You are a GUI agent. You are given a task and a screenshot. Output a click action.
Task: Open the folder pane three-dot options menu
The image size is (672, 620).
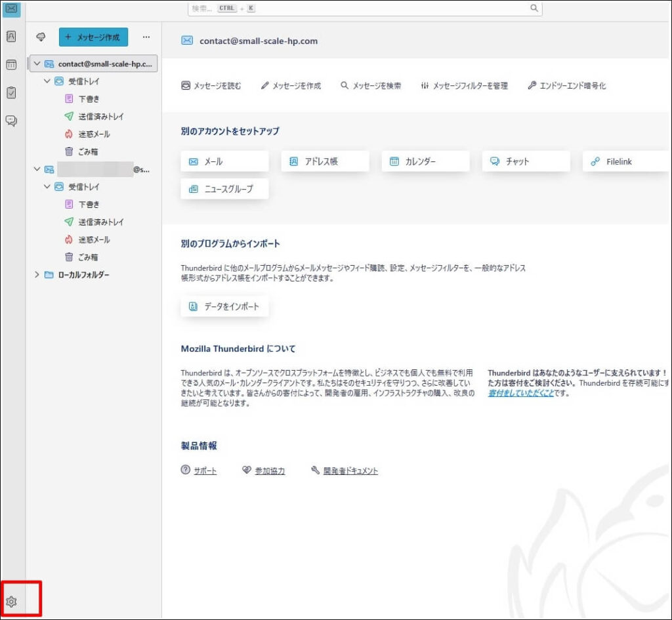(146, 37)
